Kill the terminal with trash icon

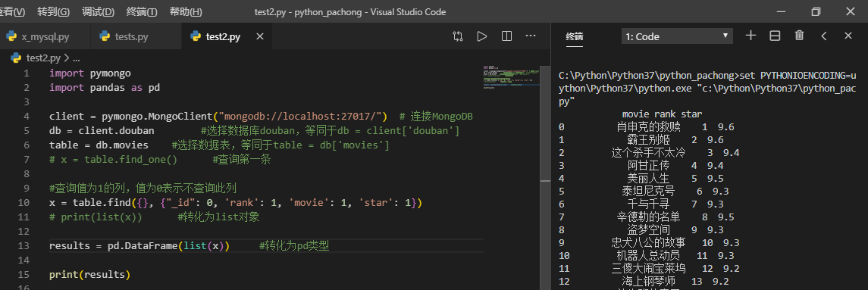[799, 36]
